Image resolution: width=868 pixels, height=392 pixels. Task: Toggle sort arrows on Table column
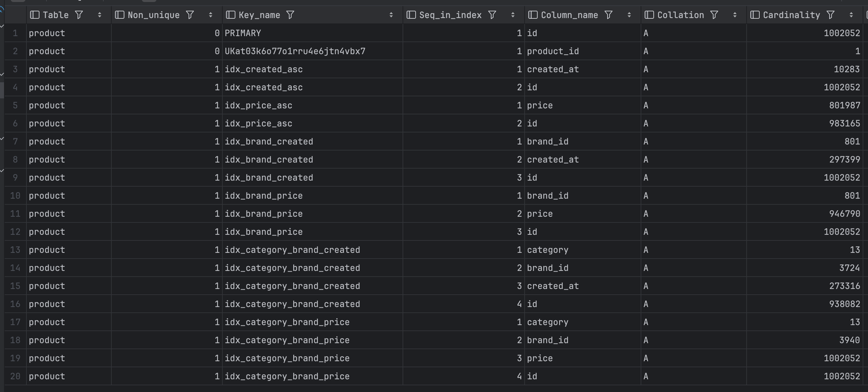pos(99,15)
